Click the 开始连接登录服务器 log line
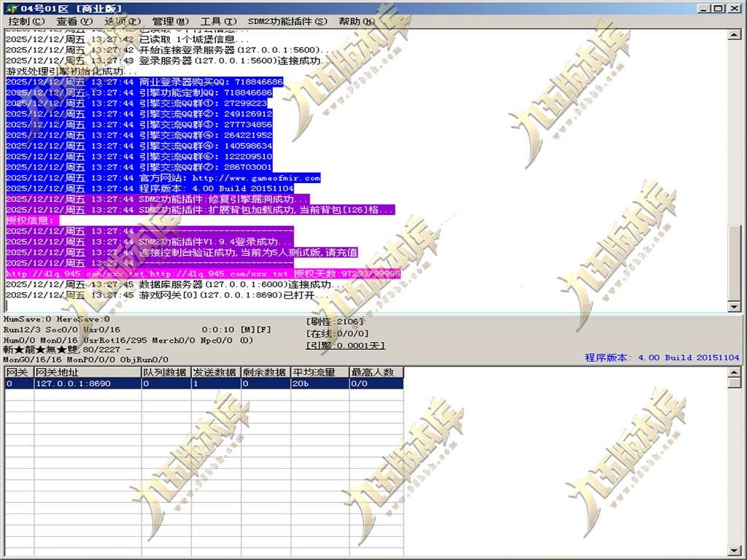 [169, 50]
